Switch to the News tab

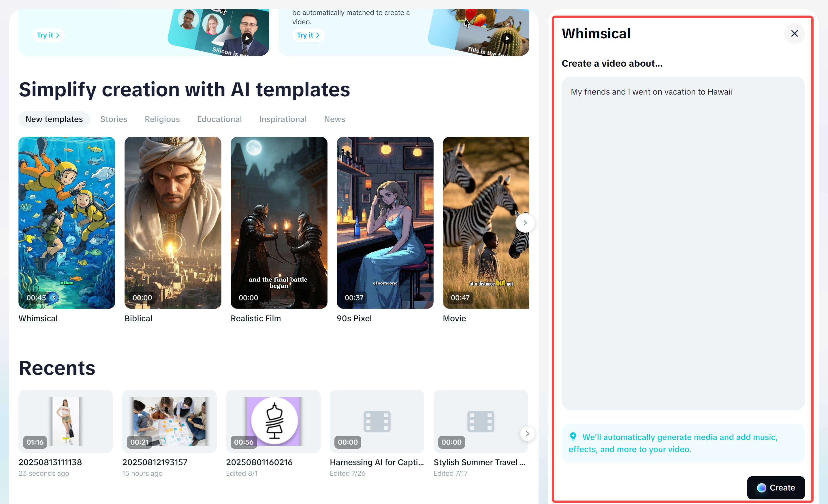334,119
